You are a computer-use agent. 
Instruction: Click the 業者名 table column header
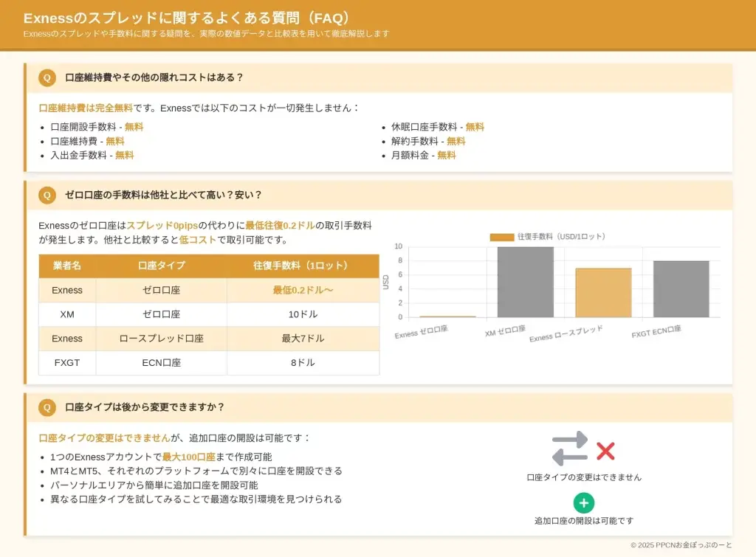tap(67, 266)
